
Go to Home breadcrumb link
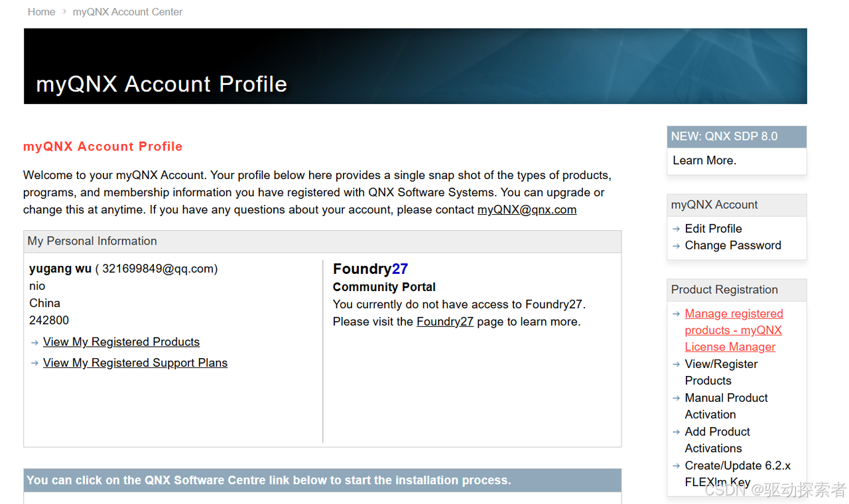[41, 12]
